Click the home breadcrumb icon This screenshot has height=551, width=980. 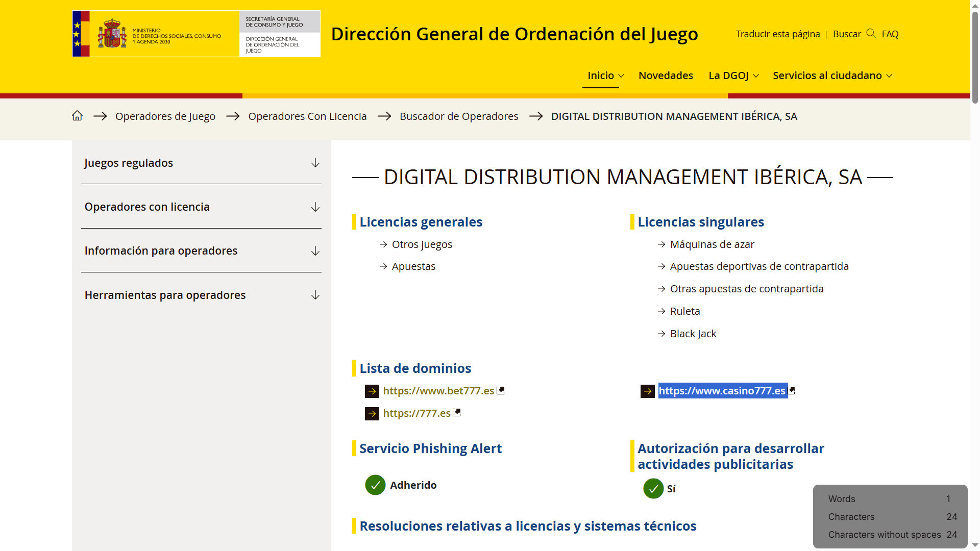click(77, 116)
